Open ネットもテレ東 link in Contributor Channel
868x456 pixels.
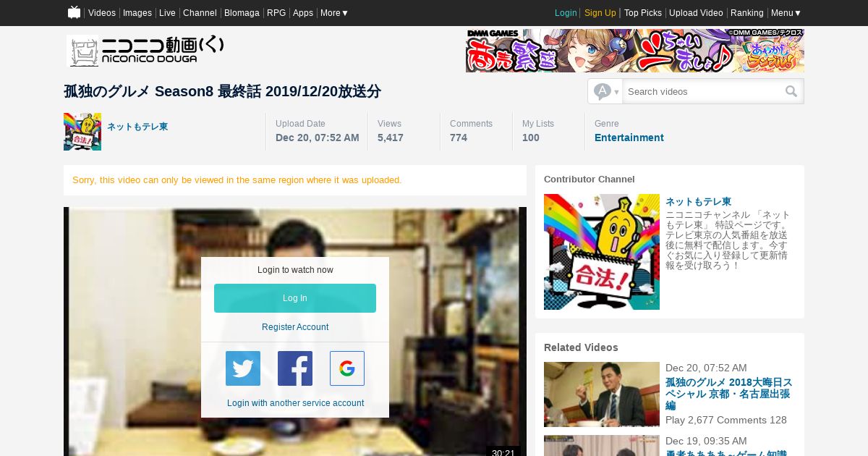pyautogui.click(x=698, y=201)
